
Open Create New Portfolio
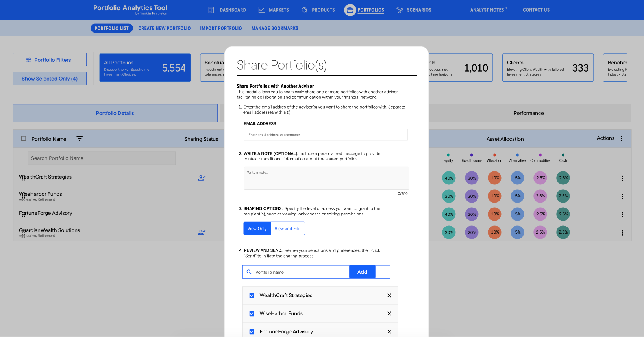coord(165,28)
